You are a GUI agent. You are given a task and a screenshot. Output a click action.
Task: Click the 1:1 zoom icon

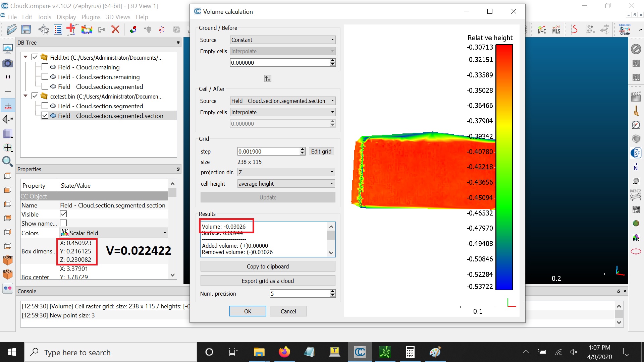coord(7,77)
